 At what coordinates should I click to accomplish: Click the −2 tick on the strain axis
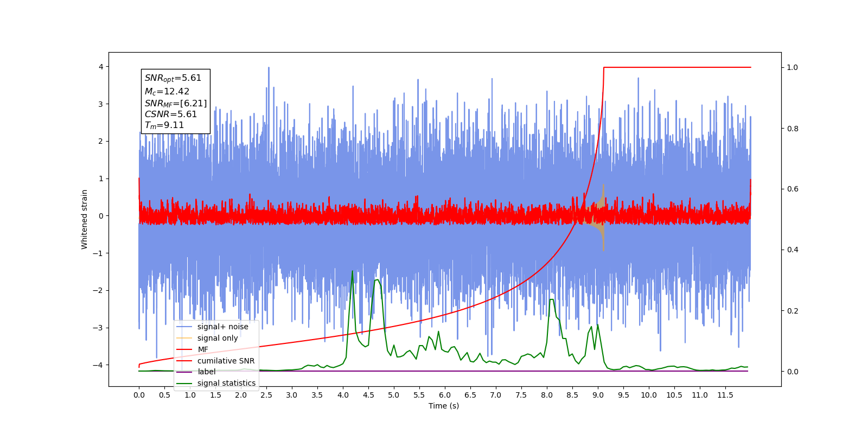click(x=98, y=290)
